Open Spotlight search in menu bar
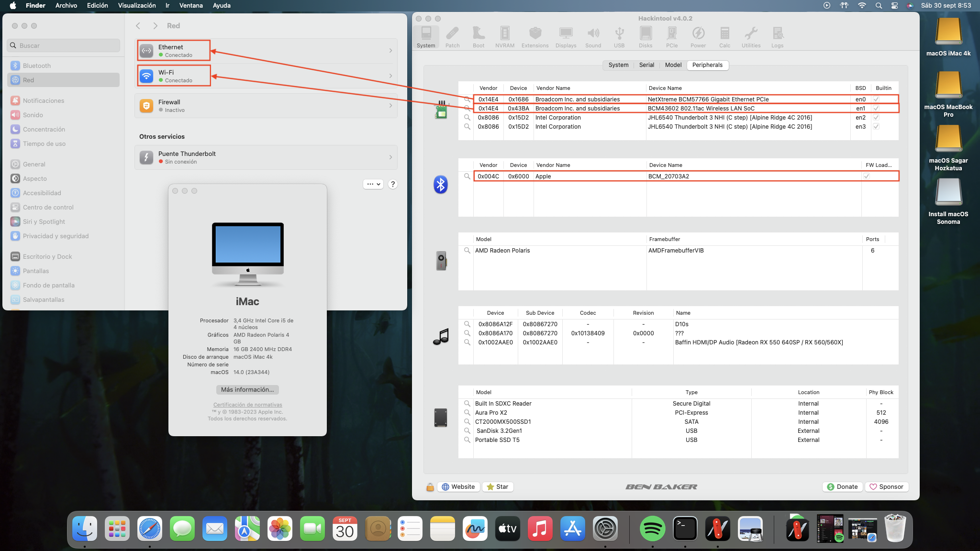 click(879, 6)
